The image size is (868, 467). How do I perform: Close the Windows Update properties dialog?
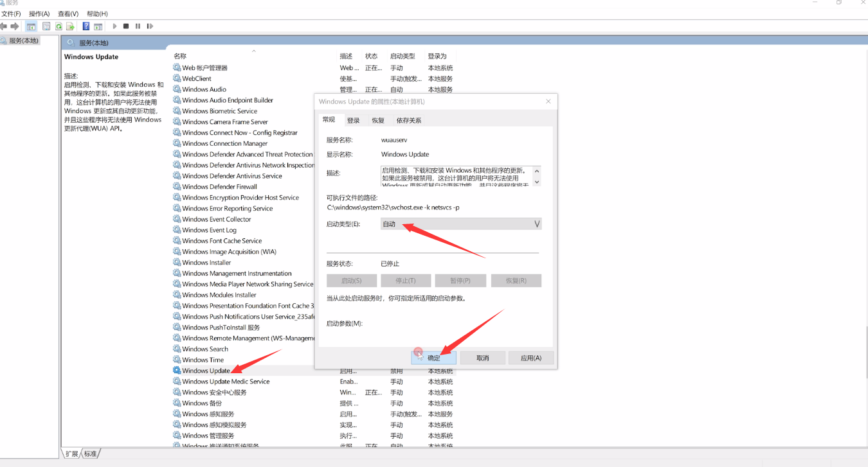tap(548, 101)
